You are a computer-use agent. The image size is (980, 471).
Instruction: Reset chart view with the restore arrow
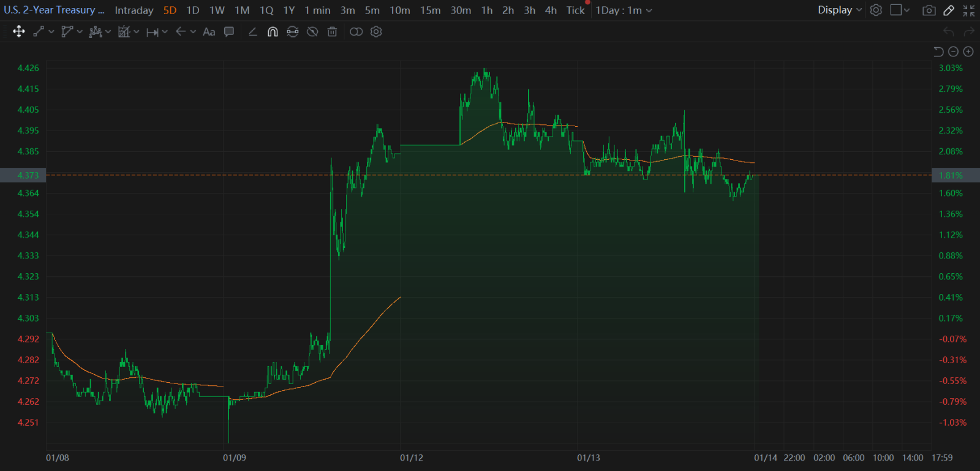(938, 51)
